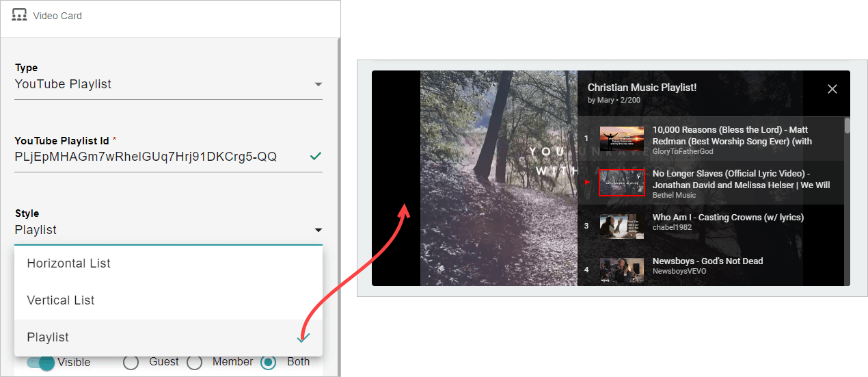Click the green valid checkmark beside Playlist Id
Screen dimensions: 868x377
click(x=315, y=157)
